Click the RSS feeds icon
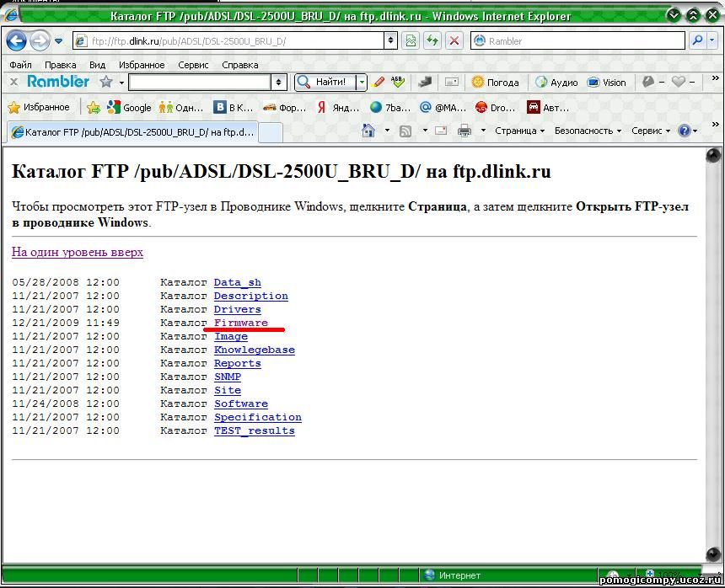 click(405, 131)
